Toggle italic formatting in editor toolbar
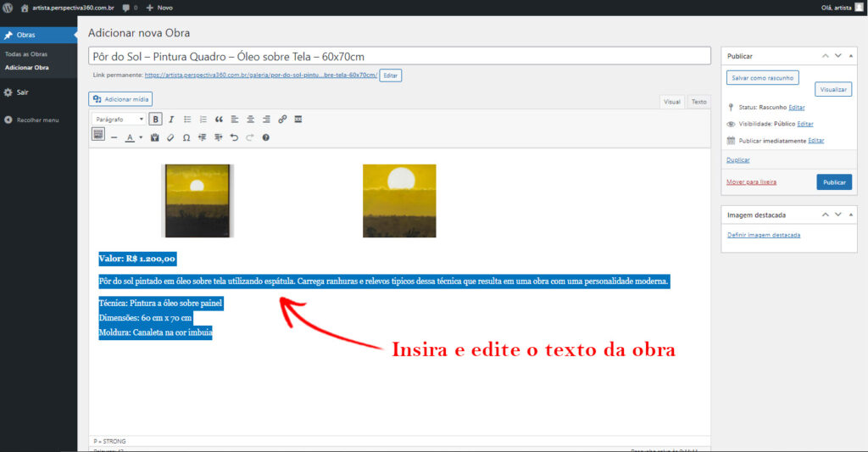 click(x=171, y=119)
